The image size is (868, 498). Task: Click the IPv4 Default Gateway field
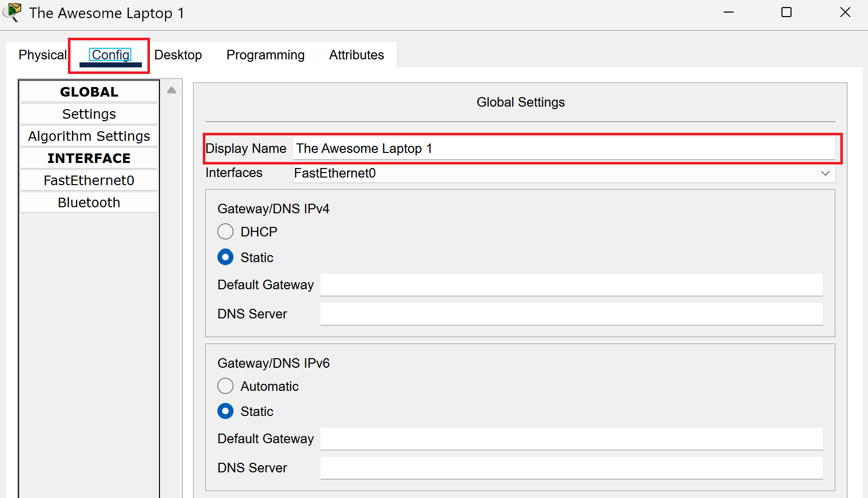click(572, 285)
